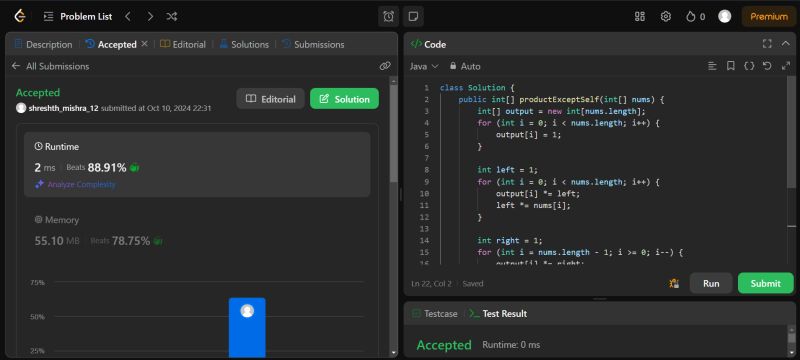Click the LeetCode logo icon
This screenshot has height=360, width=800.
click(20, 16)
